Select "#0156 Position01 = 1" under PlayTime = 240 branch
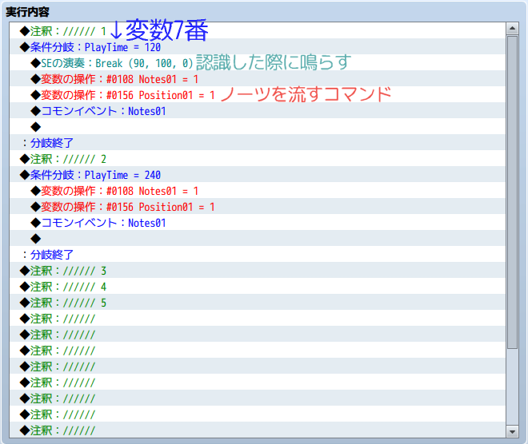Screen dimensions: 528x444 point(258,207)
